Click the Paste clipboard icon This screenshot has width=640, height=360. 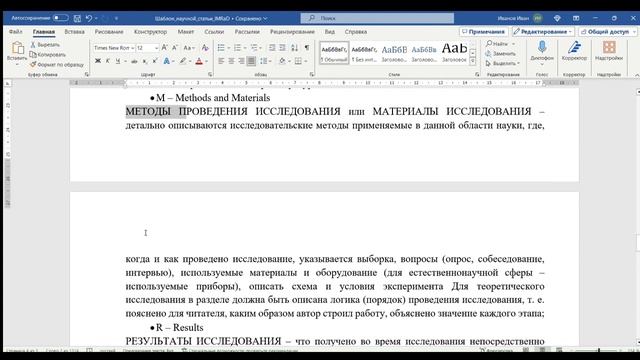pos(17,49)
